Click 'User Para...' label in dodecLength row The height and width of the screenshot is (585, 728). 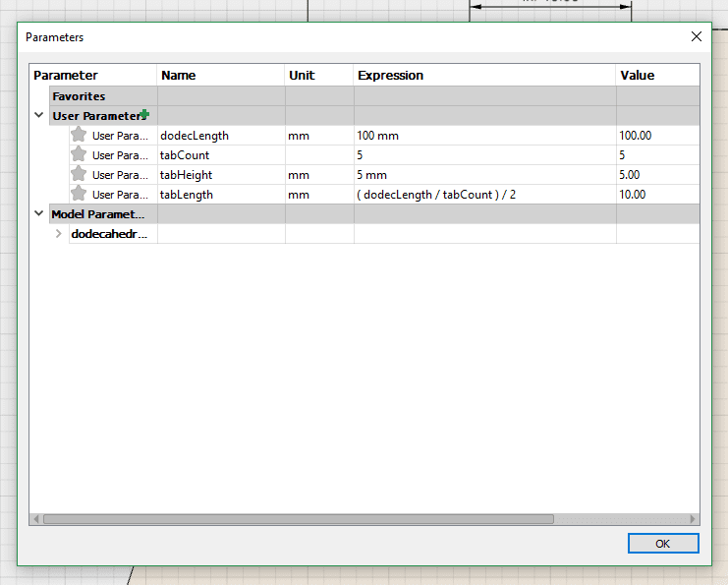[x=120, y=136]
